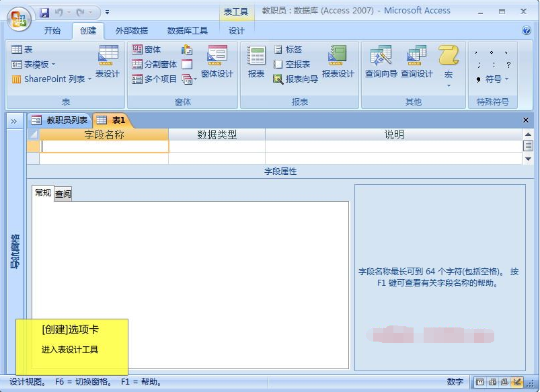Click the Save icon in quick access toolbar
The image size is (540, 392).
click(44, 12)
